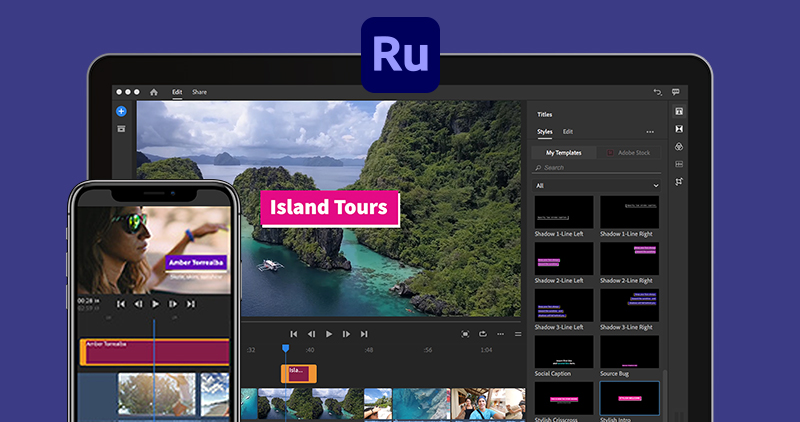The height and width of the screenshot is (422, 800).
Task: Select Shadow 2-Line Left template
Action: tap(564, 259)
